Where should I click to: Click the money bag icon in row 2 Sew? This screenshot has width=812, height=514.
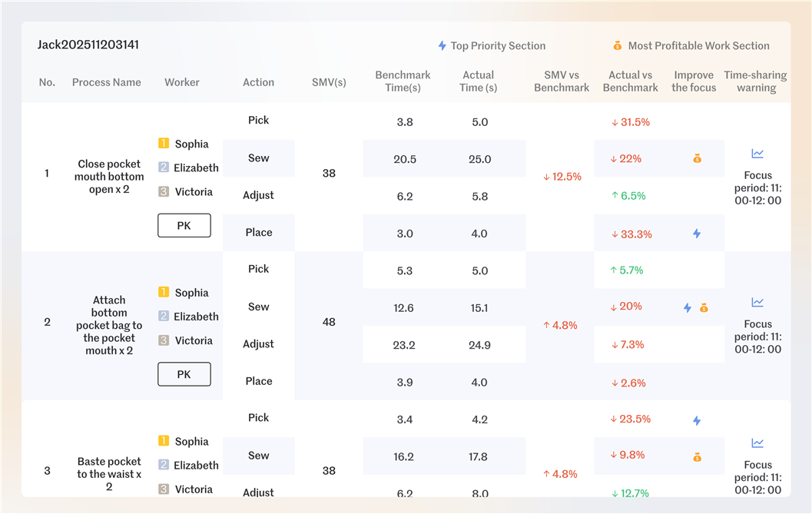[x=704, y=307]
